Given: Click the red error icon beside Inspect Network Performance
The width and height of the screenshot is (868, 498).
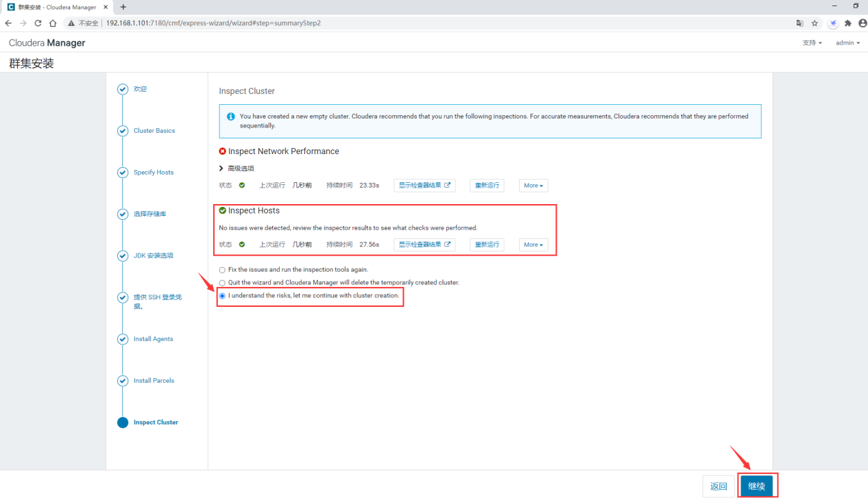Looking at the screenshot, I should 222,151.
